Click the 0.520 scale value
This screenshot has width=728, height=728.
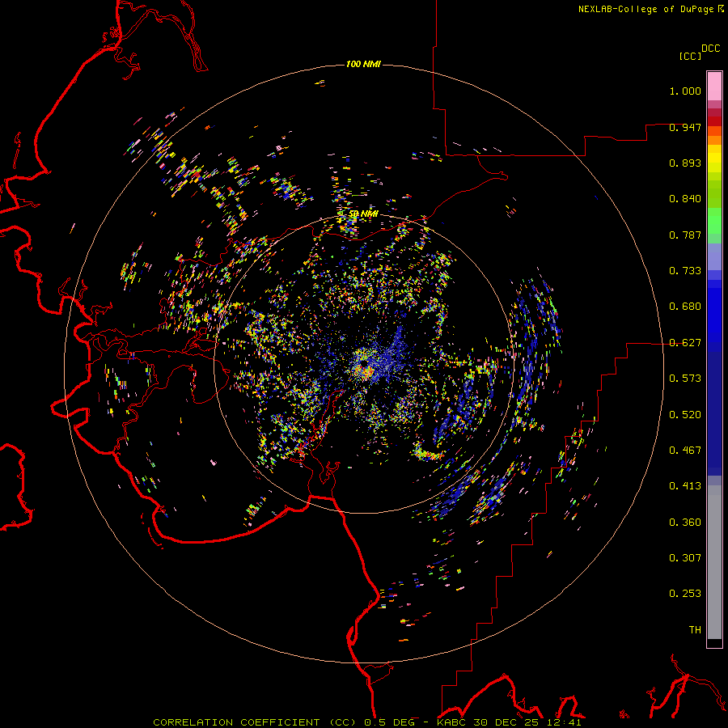[x=685, y=415]
